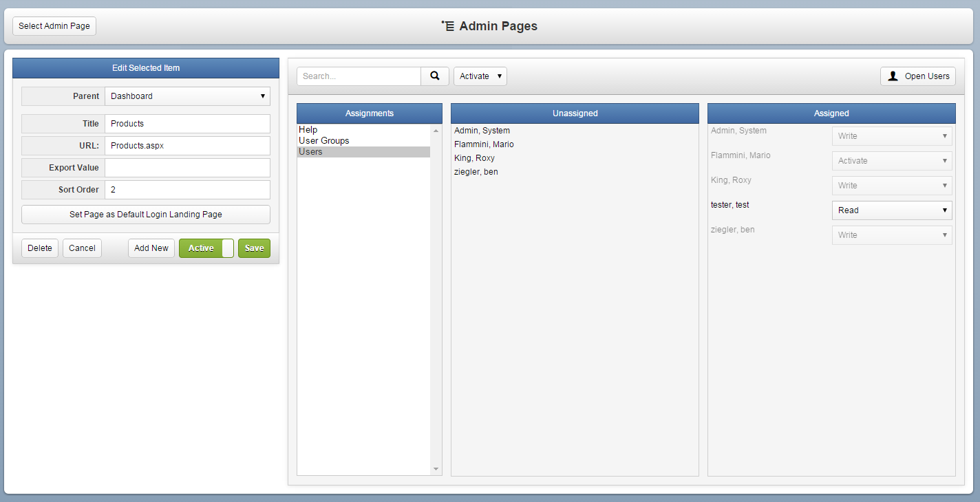Click the Assignments column header

pyautogui.click(x=370, y=113)
